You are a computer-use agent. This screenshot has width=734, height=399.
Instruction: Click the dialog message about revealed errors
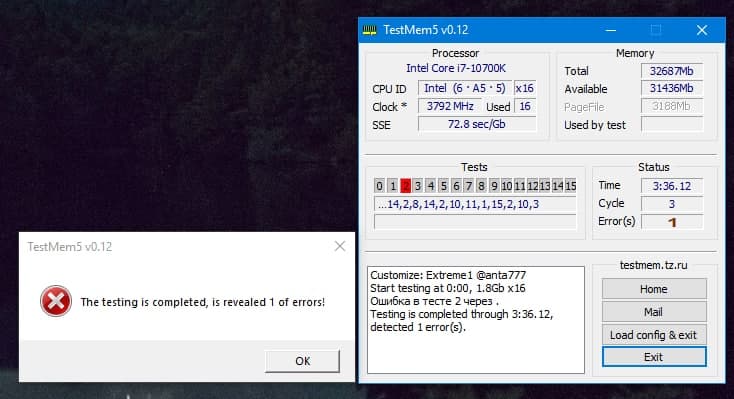202,302
